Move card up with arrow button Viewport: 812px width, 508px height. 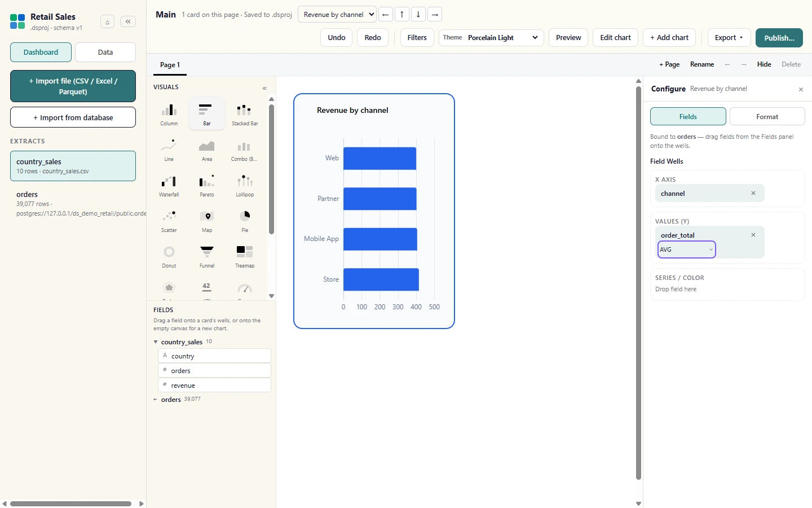pos(402,14)
